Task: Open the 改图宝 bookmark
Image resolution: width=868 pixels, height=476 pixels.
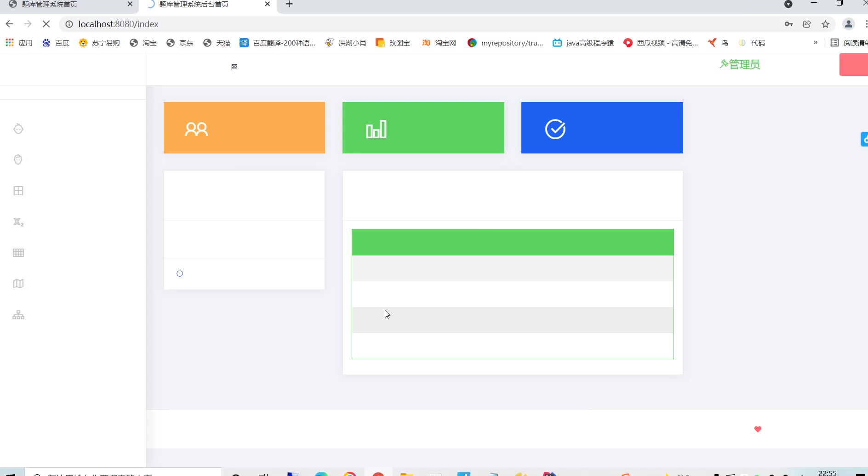Action: (x=393, y=43)
